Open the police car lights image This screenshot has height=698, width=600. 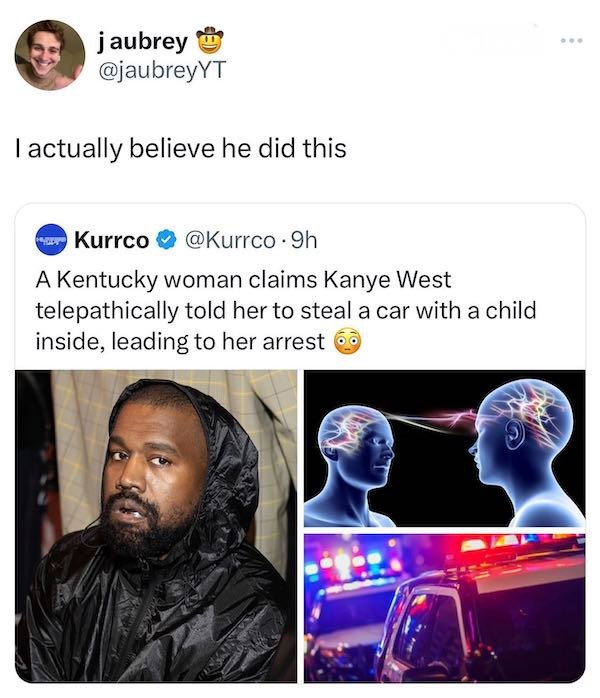pyautogui.click(x=444, y=608)
